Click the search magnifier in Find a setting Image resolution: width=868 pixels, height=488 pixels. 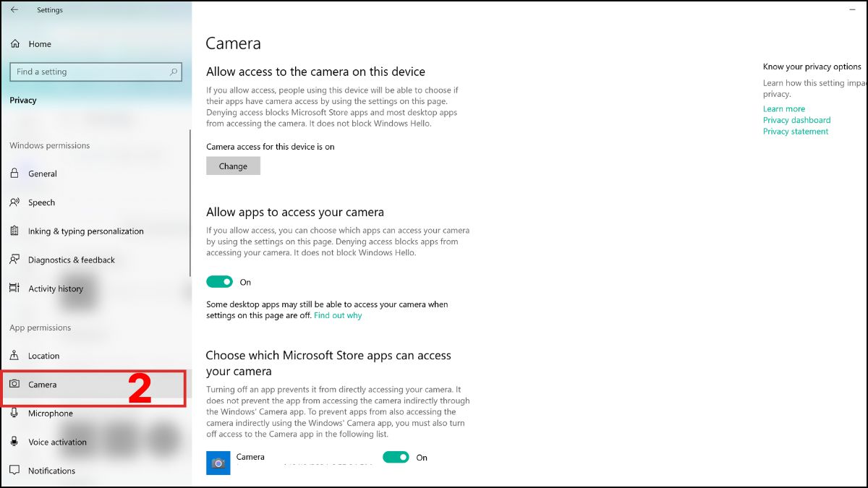pyautogui.click(x=173, y=72)
